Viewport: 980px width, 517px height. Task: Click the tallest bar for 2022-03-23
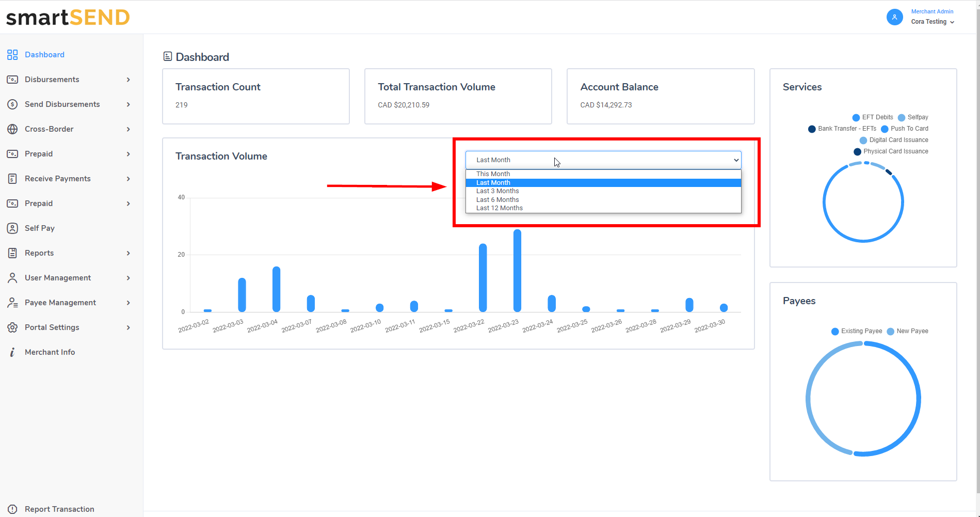pyautogui.click(x=517, y=271)
